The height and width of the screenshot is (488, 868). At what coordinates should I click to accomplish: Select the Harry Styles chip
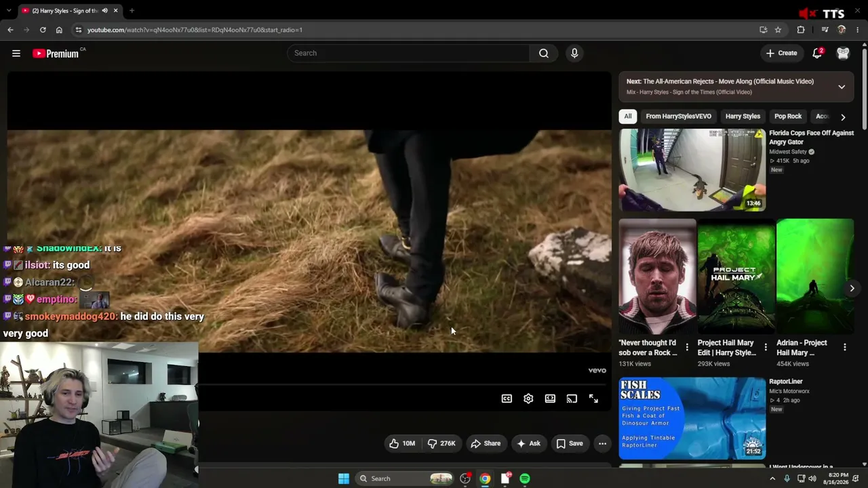[x=743, y=117]
